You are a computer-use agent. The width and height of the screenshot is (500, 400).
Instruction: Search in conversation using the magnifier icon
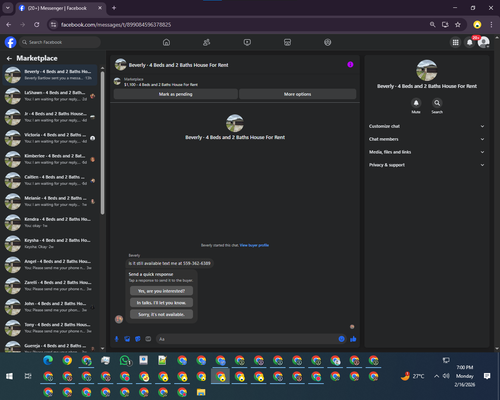[x=437, y=103]
